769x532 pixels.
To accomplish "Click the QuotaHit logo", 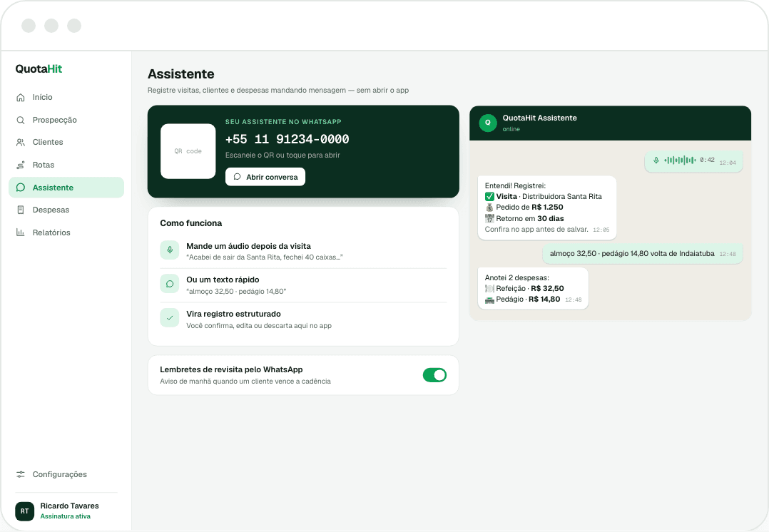I will tap(39, 69).
